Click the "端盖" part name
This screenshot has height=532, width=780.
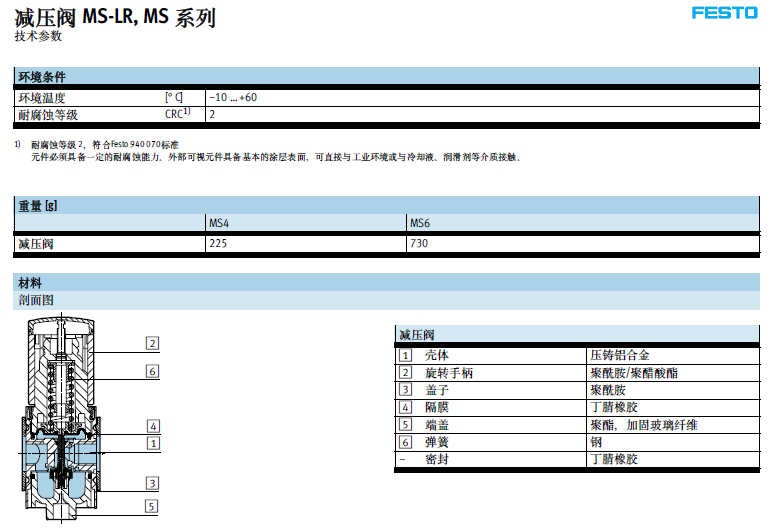click(x=437, y=425)
